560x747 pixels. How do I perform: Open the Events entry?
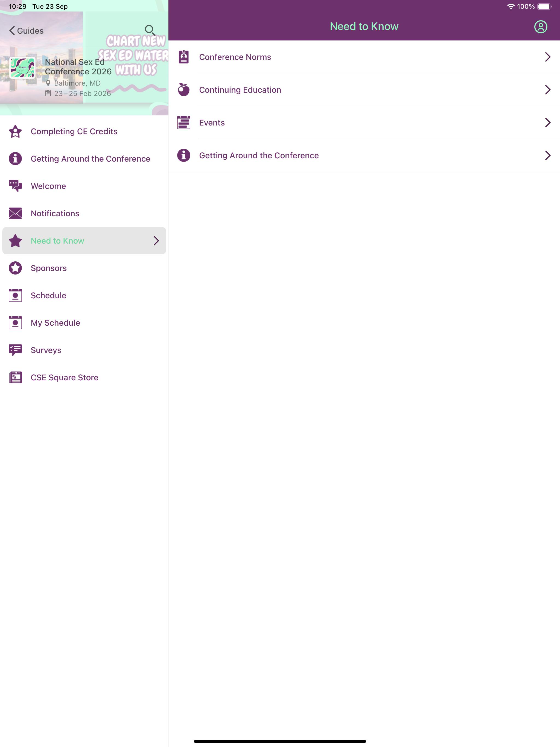(x=364, y=122)
